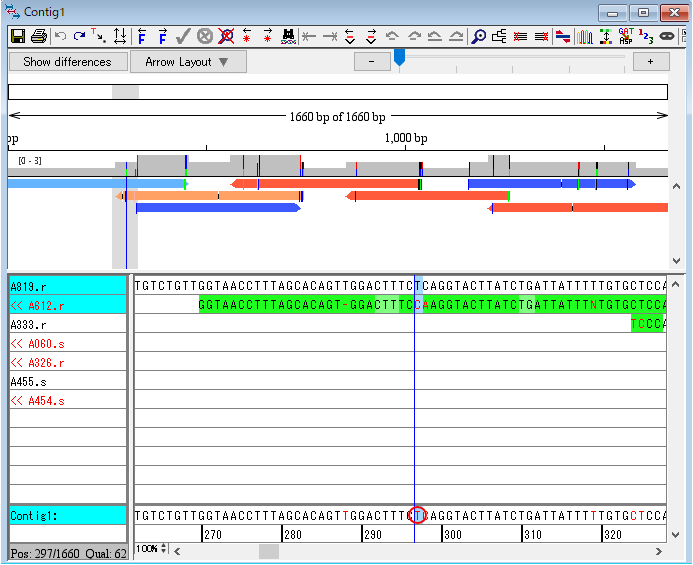The height and width of the screenshot is (565, 693).
Task: Print the contig alignment
Action: (x=39, y=36)
